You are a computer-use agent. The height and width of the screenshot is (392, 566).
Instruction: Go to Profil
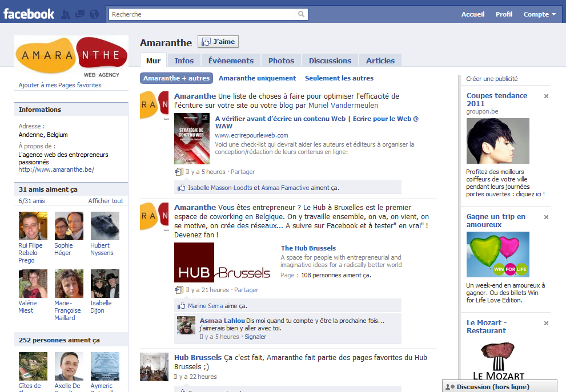(x=504, y=14)
